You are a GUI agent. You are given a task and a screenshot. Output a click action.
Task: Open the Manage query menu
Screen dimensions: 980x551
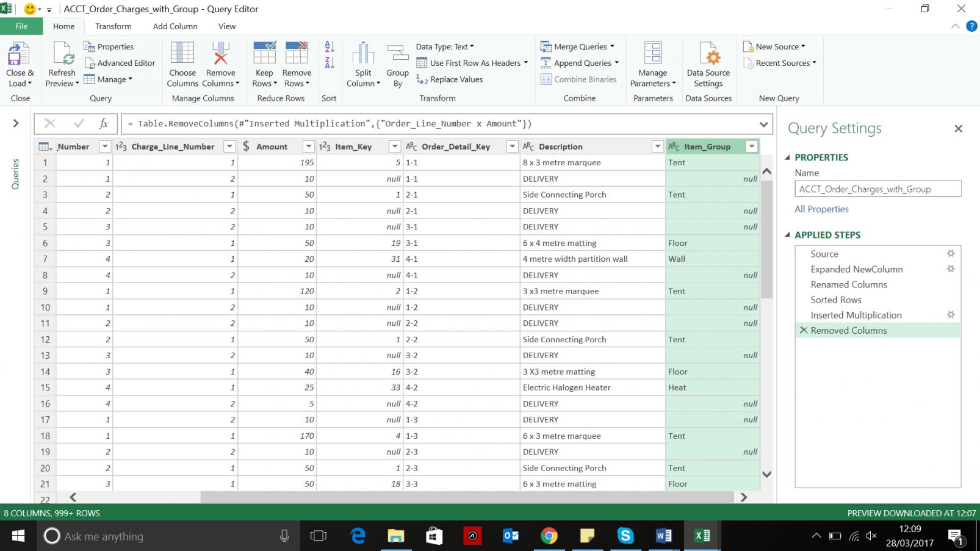108,79
